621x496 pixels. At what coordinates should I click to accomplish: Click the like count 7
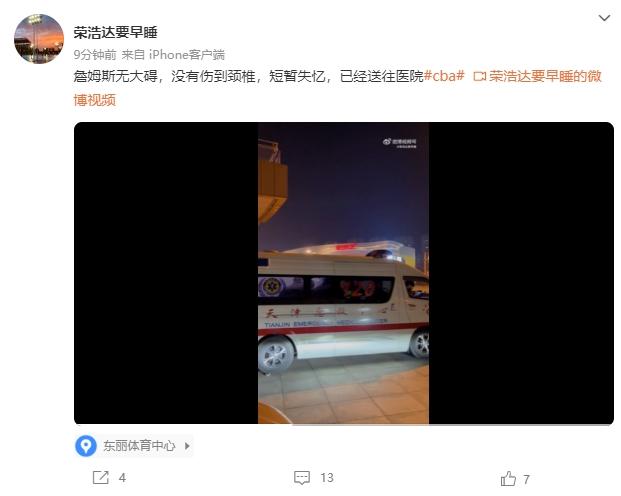(526, 479)
